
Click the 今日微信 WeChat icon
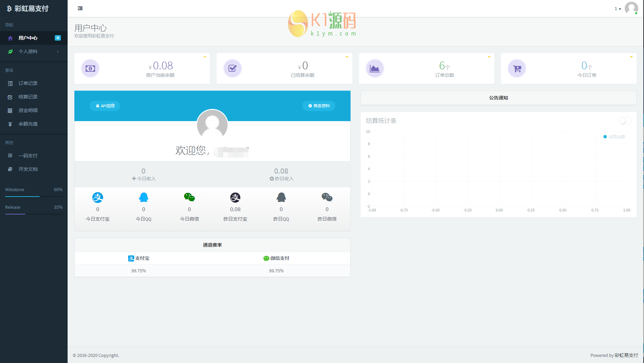point(189,197)
